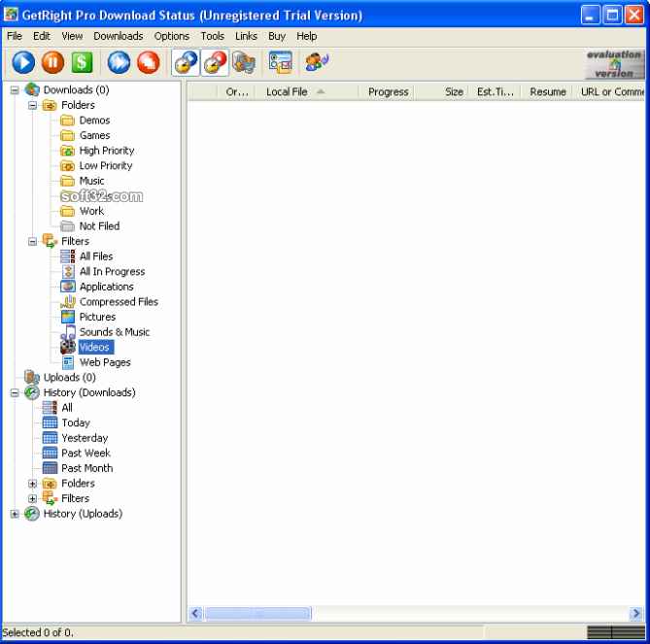Select the Videos filter label
650x644 pixels.
pos(95,348)
